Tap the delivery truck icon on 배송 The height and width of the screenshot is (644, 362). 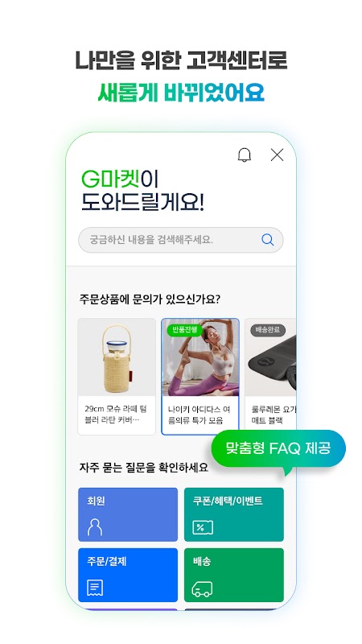(x=203, y=588)
